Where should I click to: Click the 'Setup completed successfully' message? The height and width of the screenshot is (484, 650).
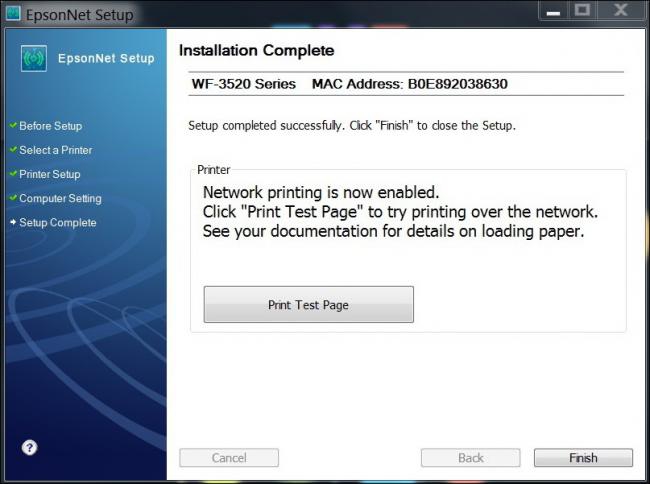[x=352, y=126]
